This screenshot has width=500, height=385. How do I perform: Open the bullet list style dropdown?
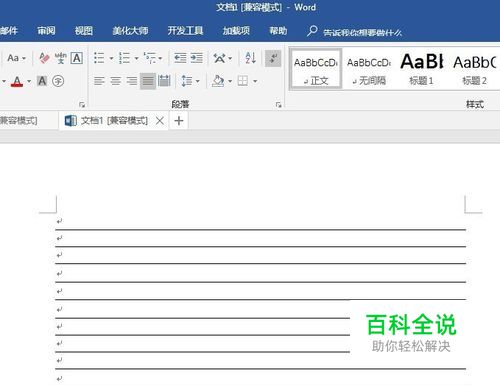click(111, 58)
